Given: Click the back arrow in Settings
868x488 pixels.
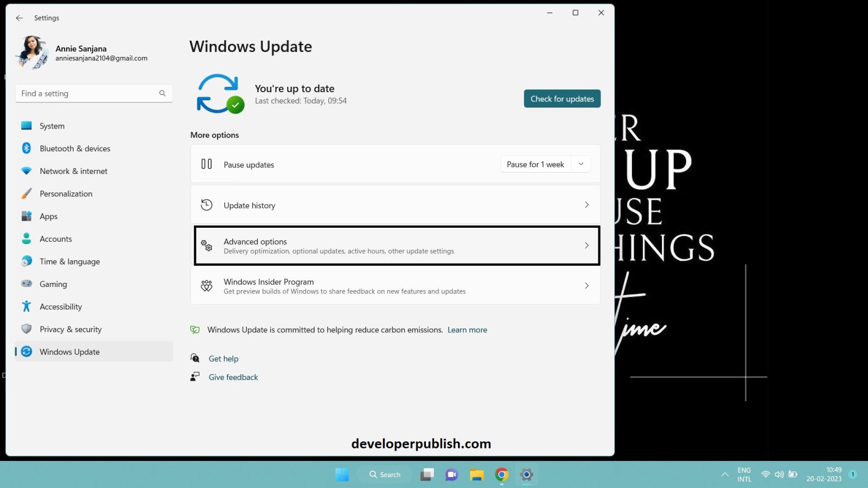Looking at the screenshot, I should pyautogui.click(x=20, y=18).
